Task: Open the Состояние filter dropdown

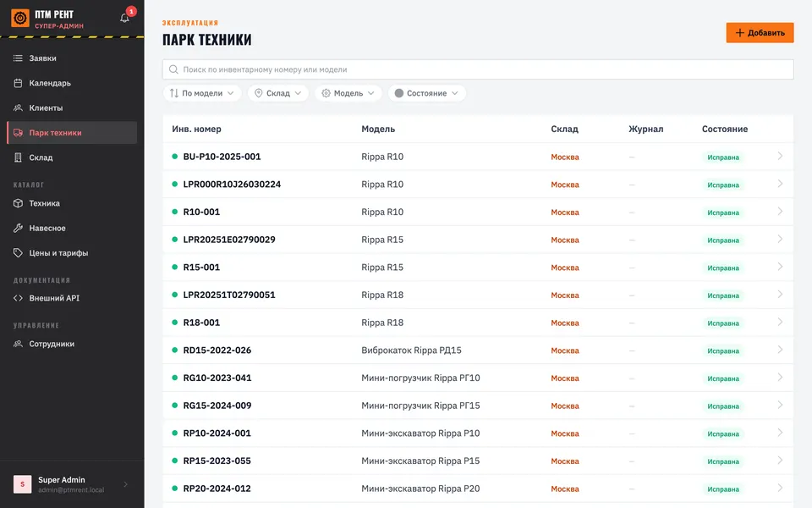Action: click(426, 93)
